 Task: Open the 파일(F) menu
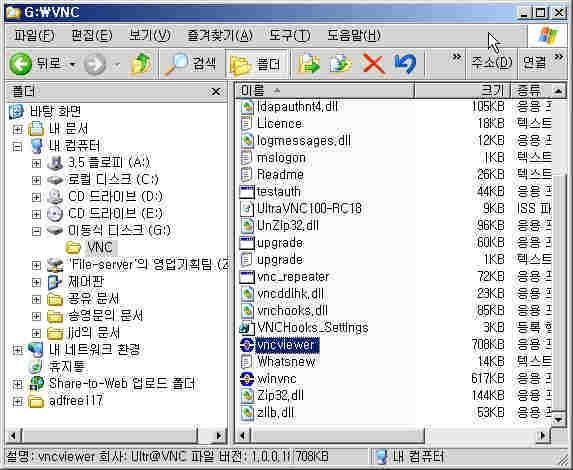(x=34, y=35)
